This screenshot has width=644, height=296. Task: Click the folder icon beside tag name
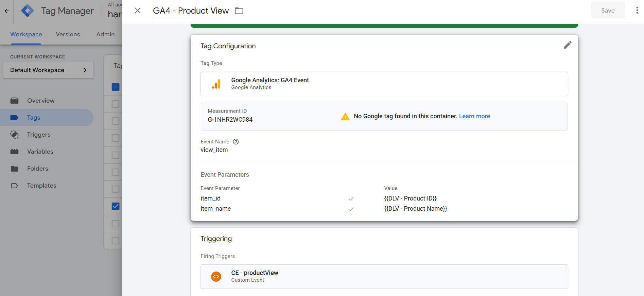(239, 11)
